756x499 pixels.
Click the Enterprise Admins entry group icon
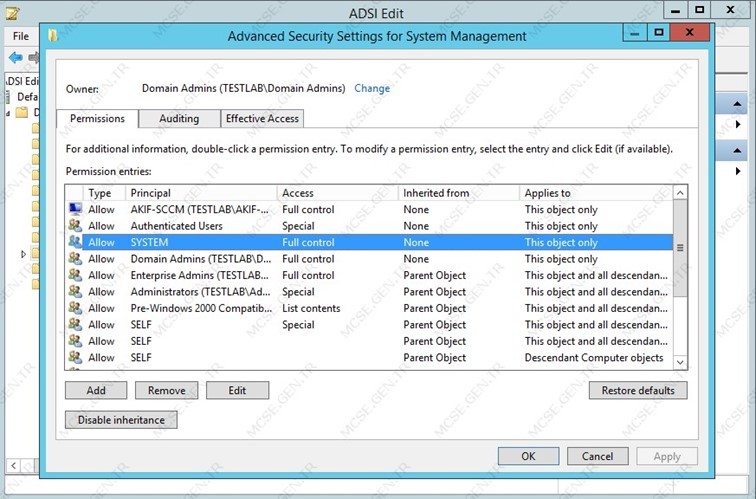(75, 275)
